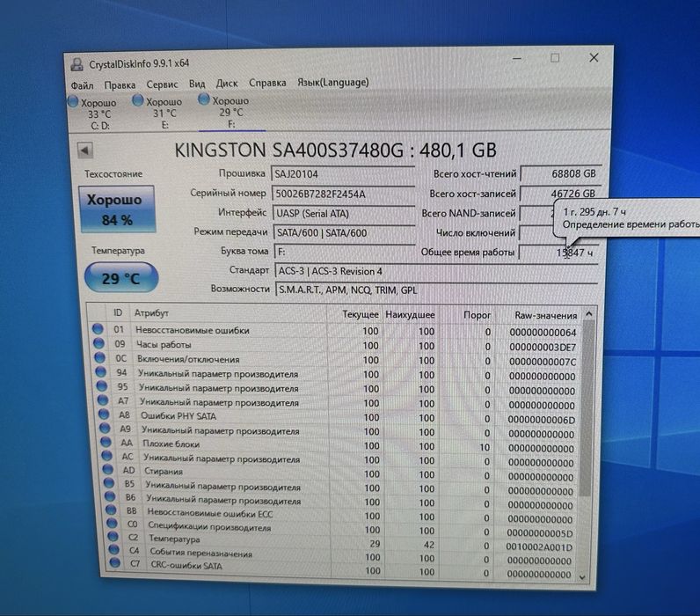
Task: Open the Справка menu
Action: pyautogui.click(x=267, y=83)
